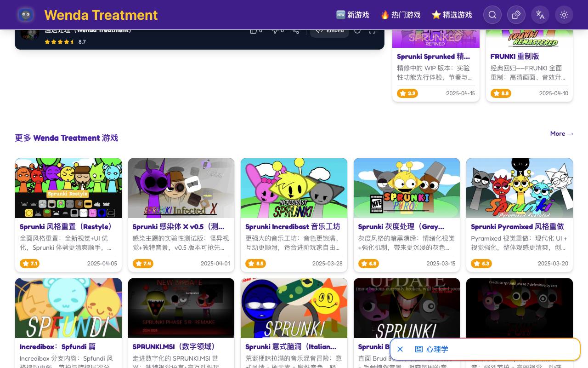Open SPRUNKI.MSI（数字领域）title
588x368 pixels.
[x=174, y=347]
